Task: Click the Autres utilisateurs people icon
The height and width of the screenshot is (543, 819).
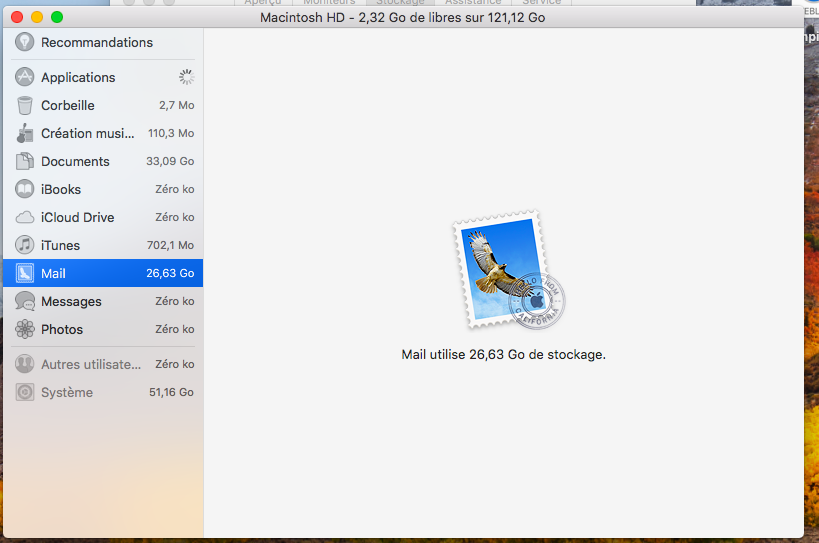Action: (x=25, y=364)
